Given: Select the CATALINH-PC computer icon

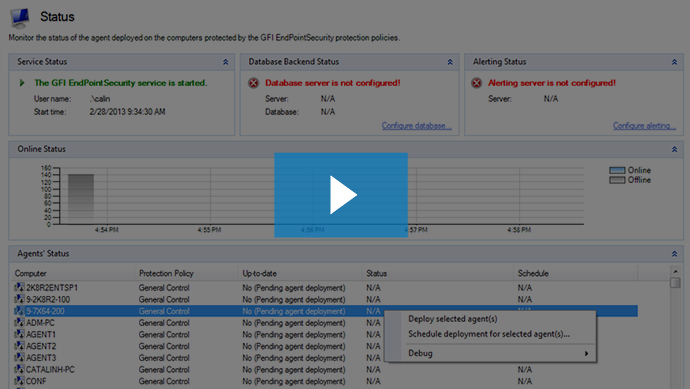Looking at the screenshot, I should 19,370.
